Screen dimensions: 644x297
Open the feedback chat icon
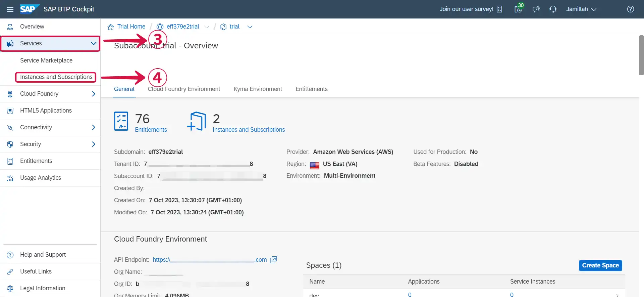536,9
